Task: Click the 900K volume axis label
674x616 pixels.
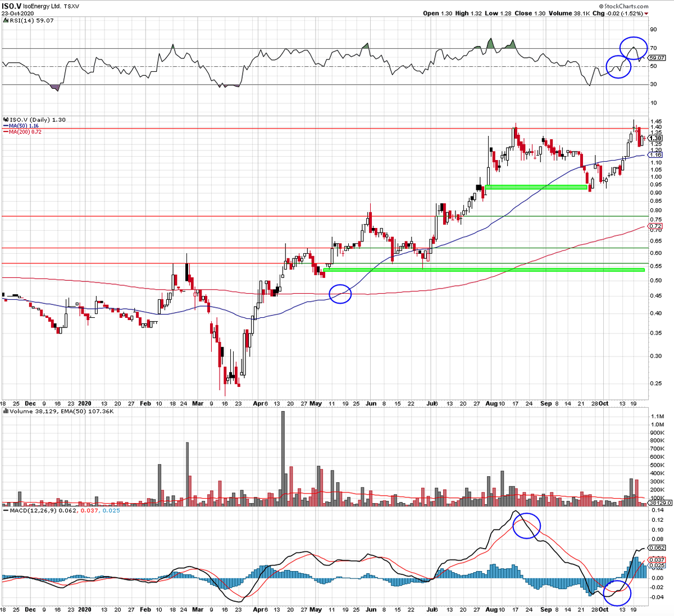Action: (657, 433)
